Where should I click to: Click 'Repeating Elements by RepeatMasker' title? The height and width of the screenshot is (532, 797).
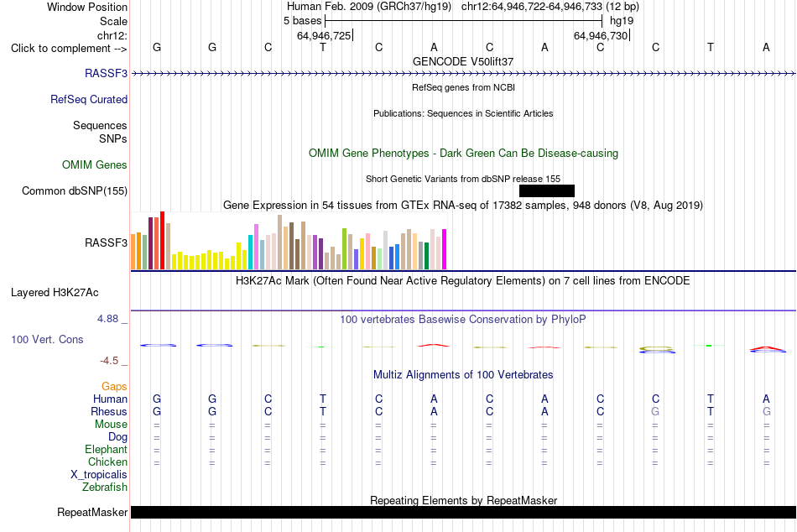(x=463, y=500)
